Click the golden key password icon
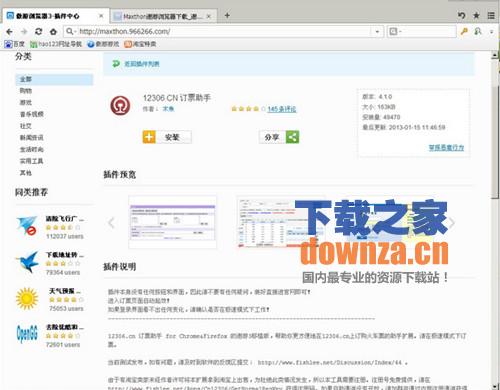 click(464, 31)
